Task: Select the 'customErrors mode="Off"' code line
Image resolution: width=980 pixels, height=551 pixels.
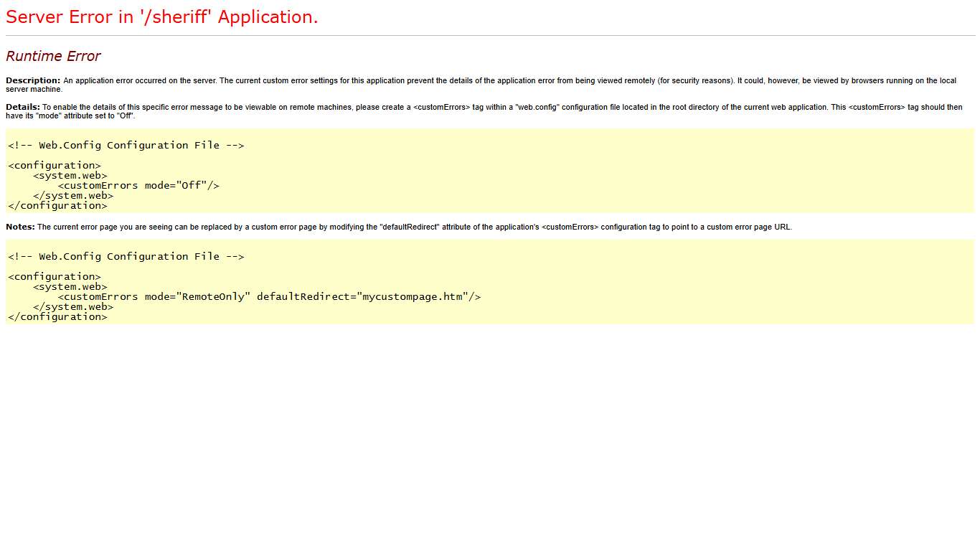Action: (139, 185)
